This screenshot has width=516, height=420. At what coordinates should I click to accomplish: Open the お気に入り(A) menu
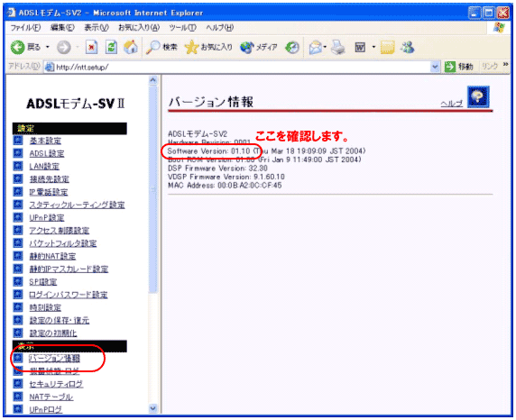(139, 28)
